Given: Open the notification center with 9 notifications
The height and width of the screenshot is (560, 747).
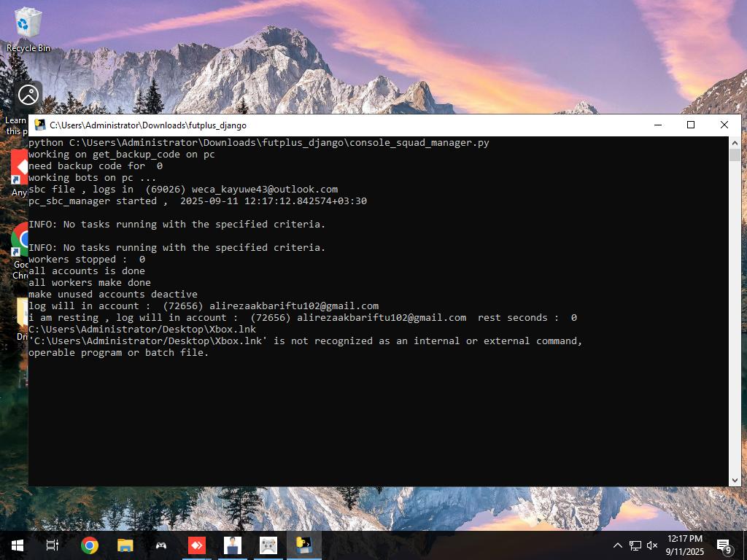Looking at the screenshot, I should 724,546.
